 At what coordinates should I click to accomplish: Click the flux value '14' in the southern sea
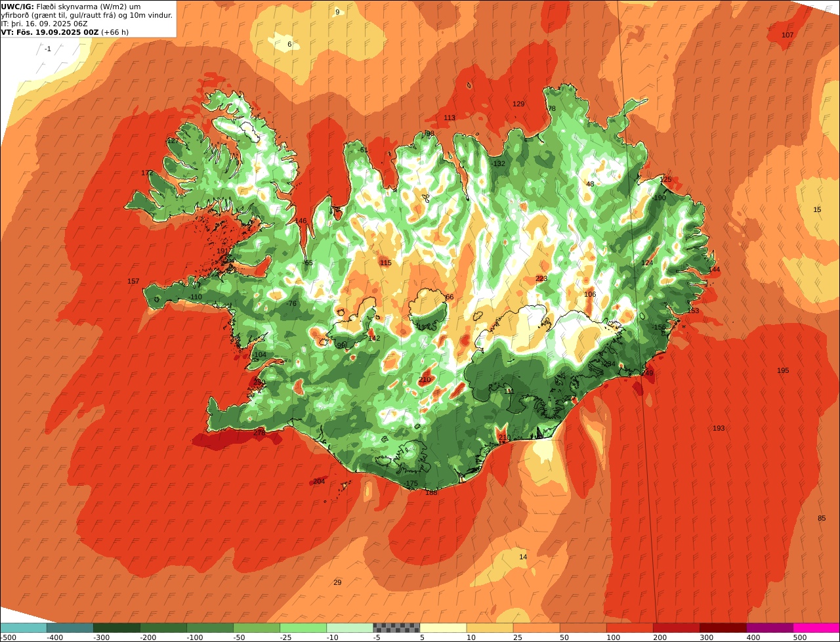pyautogui.click(x=523, y=557)
